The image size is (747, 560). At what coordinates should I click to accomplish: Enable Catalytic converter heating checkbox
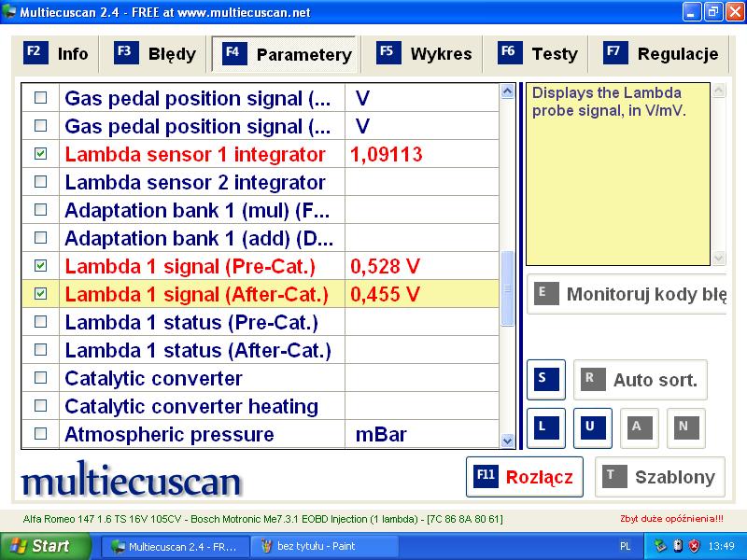pyautogui.click(x=41, y=406)
